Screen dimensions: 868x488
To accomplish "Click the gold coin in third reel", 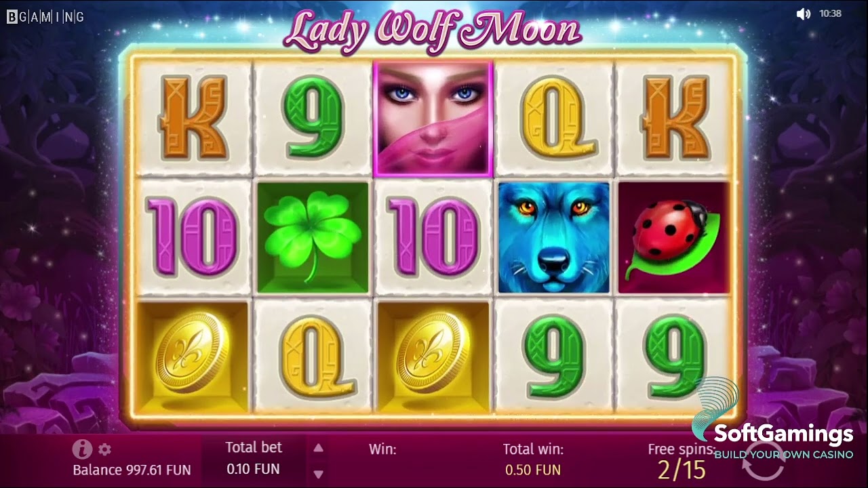I will [x=433, y=357].
